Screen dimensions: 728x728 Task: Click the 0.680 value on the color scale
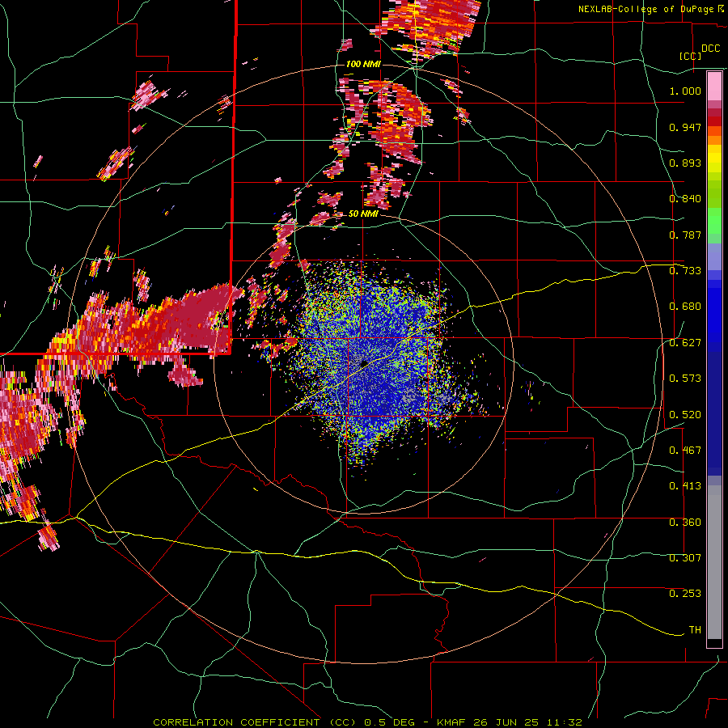point(685,307)
